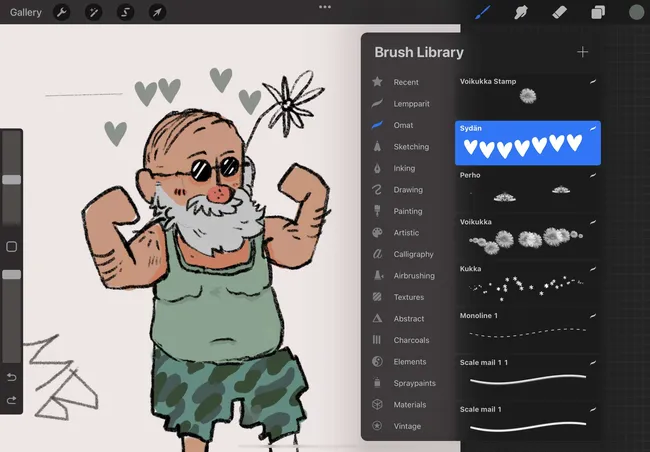Image resolution: width=650 pixels, height=452 pixels.
Task: Select the Sydän heart brush
Action: coord(528,143)
